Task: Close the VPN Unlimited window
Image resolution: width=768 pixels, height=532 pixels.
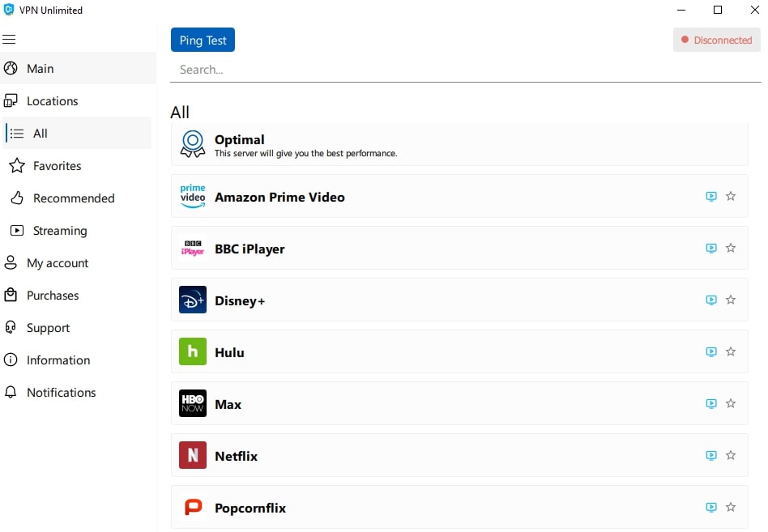Action: pyautogui.click(x=755, y=10)
